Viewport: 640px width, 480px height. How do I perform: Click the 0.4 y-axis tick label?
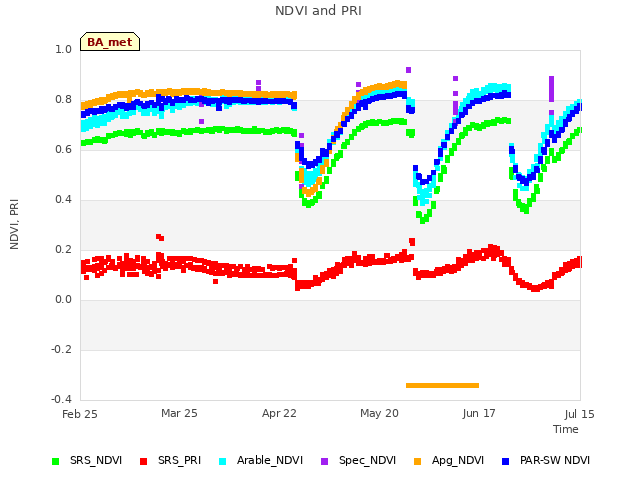pos(63,200)
